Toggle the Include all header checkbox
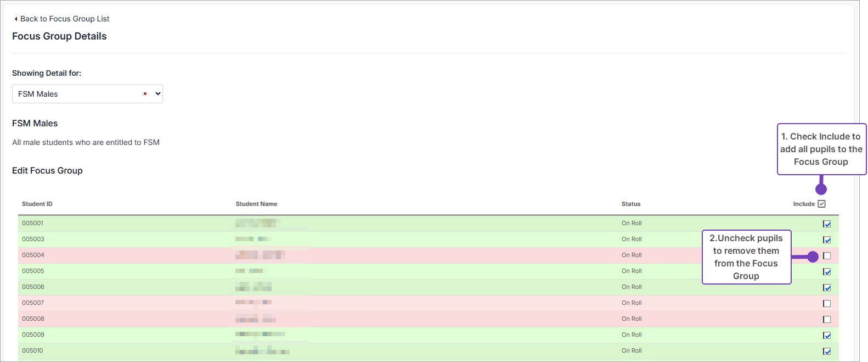The image size is (868, 362). (x=821, y=204)
